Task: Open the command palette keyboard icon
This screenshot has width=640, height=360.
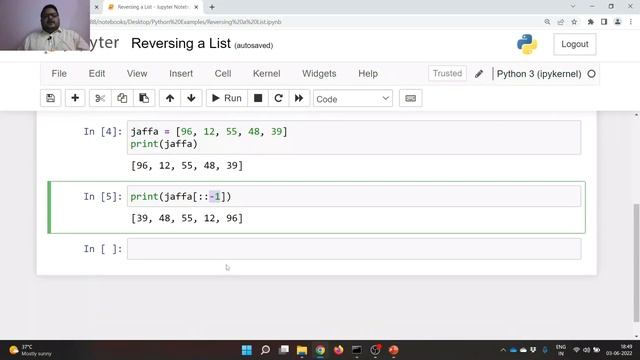Action: (411, 98)
